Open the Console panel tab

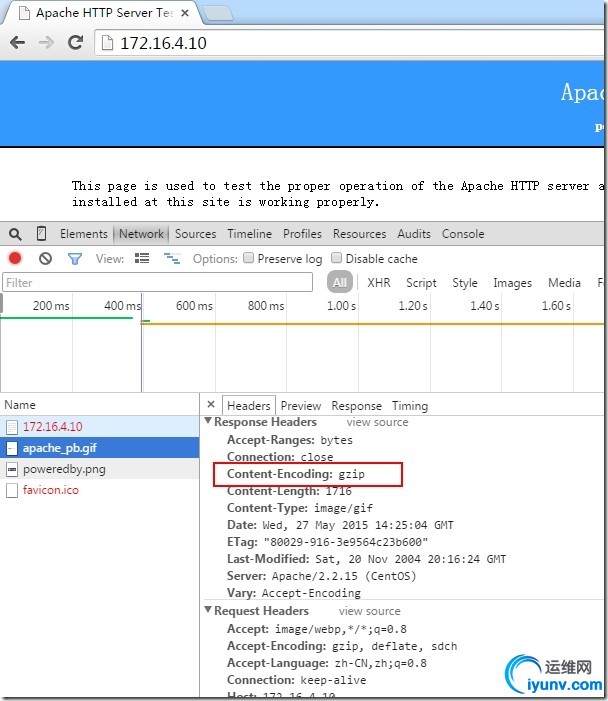pyautogui.click(x=463, y=234)
